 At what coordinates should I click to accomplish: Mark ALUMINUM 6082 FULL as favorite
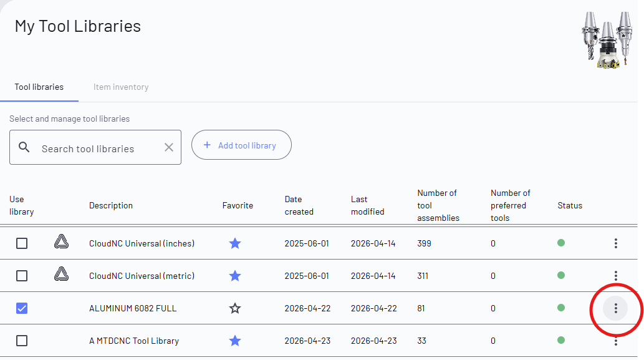pos(235,308)
